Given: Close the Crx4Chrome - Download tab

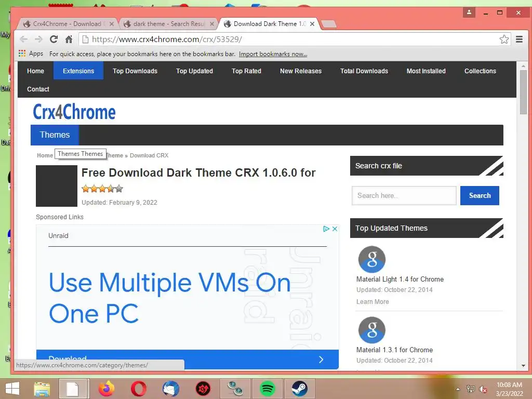Looking at the screenshot, I should (112, 24).
